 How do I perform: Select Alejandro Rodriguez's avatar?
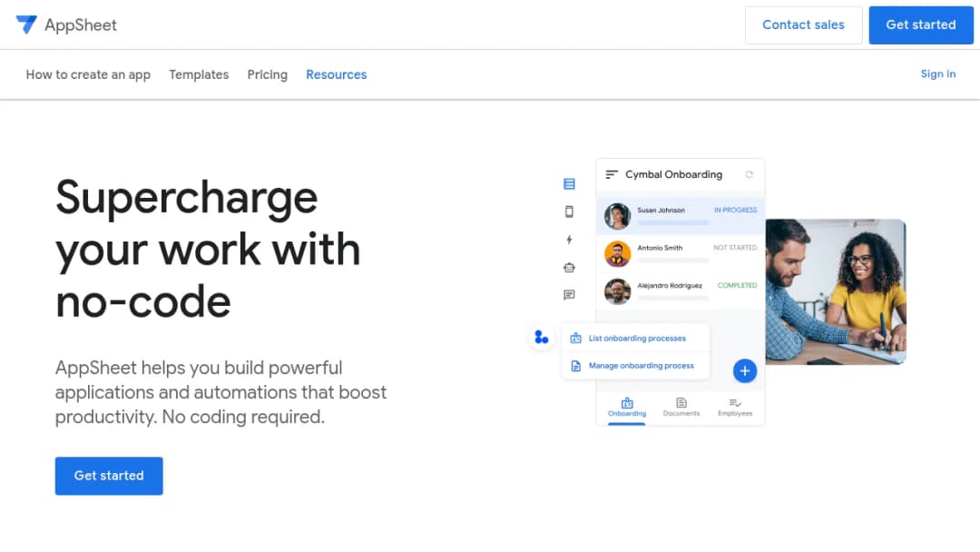tap(617, 291)
